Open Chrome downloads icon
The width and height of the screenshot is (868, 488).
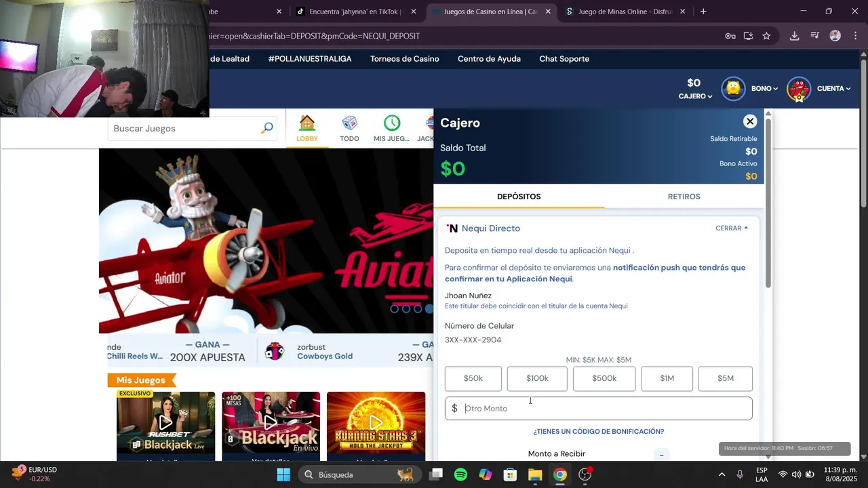[x=795, y=36]
